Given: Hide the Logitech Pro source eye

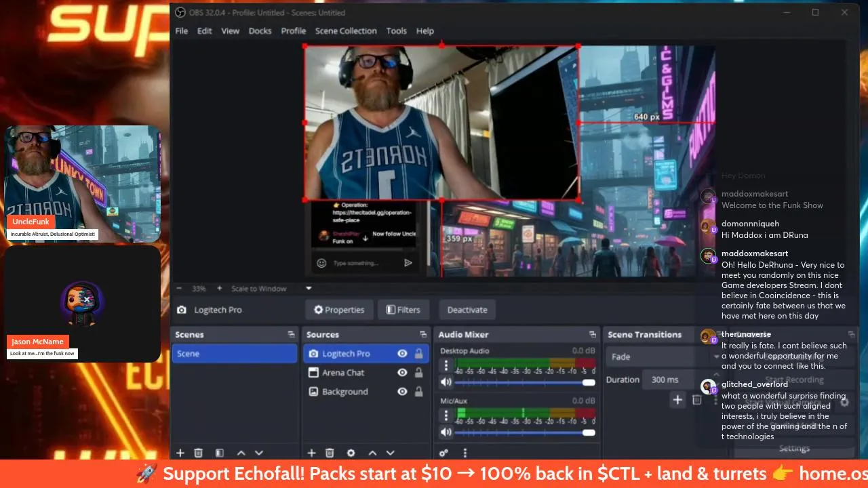Looking at the screenshot, I should point(402,354).
